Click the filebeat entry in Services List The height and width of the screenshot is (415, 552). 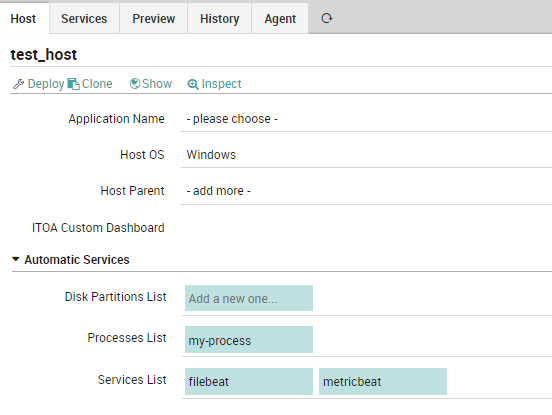249,382
